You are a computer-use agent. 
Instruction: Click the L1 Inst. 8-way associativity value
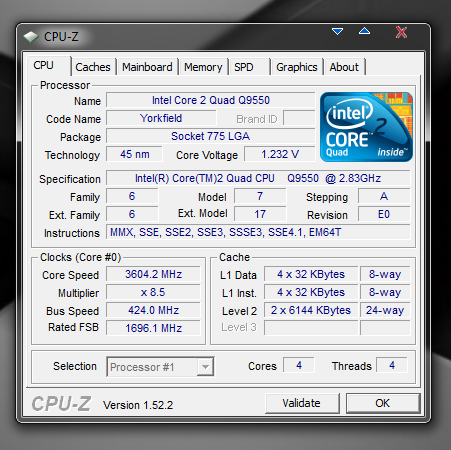coord(385,292)
